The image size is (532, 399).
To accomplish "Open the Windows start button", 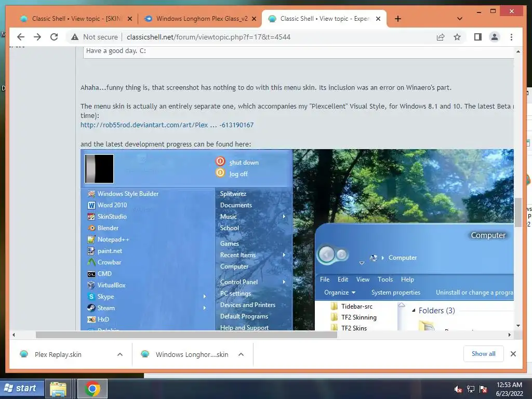I will click(22, 388).
